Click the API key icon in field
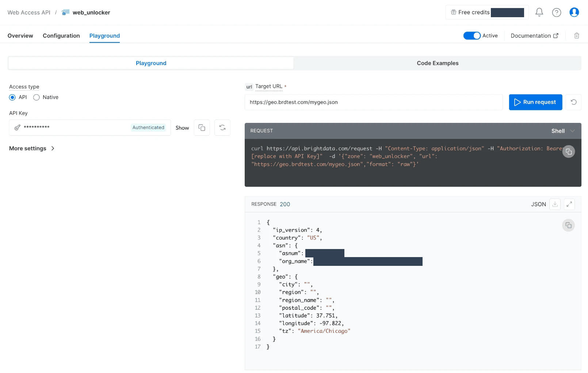Screen dimensions: 588x373 [17, 128]
